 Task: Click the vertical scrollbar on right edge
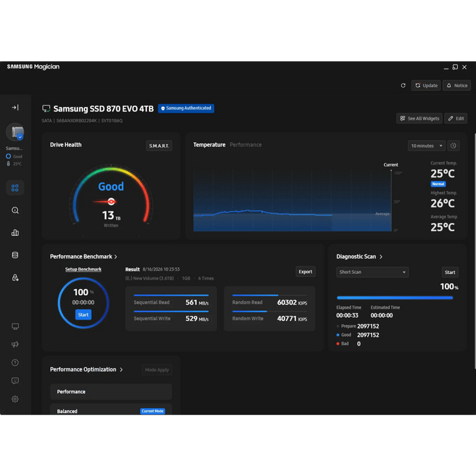475,252
